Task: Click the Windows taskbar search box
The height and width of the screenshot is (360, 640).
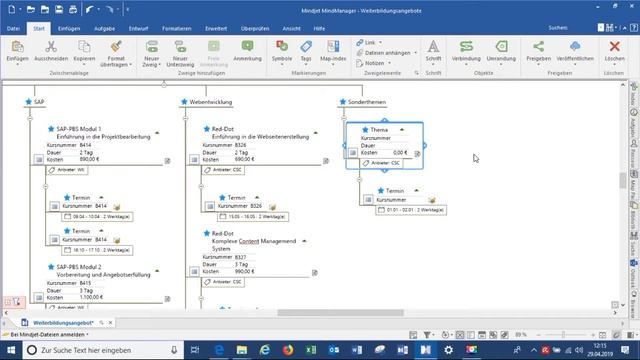Action: point(102,350)
